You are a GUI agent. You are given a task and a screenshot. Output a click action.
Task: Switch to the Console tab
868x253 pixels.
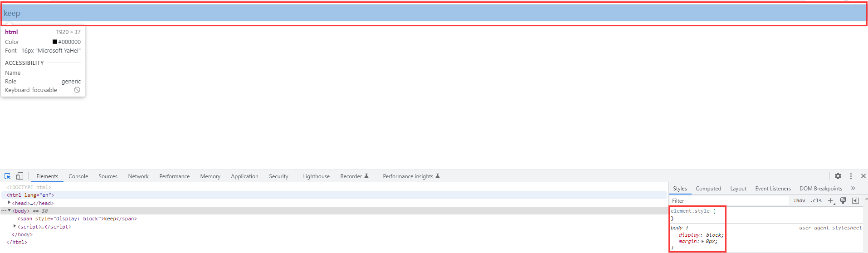(x=78, y=176)
